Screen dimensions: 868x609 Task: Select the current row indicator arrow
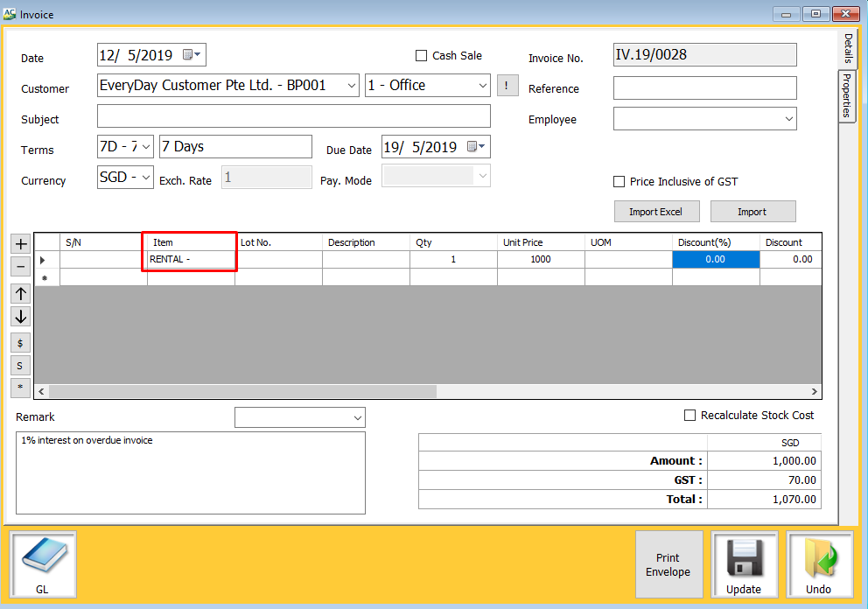43,260
